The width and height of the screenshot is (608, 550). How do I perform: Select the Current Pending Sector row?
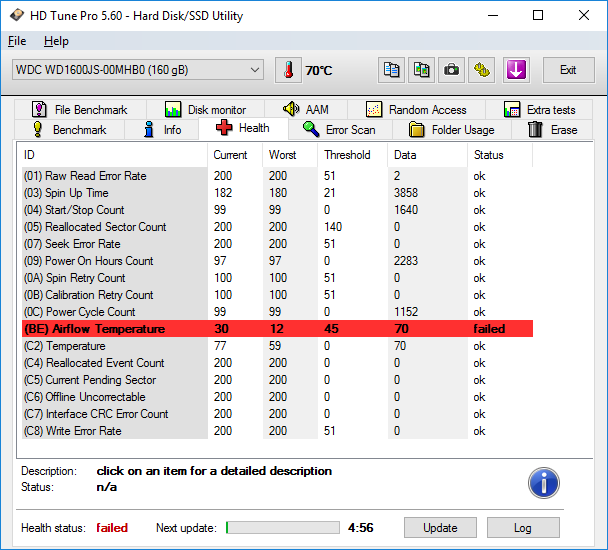277,380
